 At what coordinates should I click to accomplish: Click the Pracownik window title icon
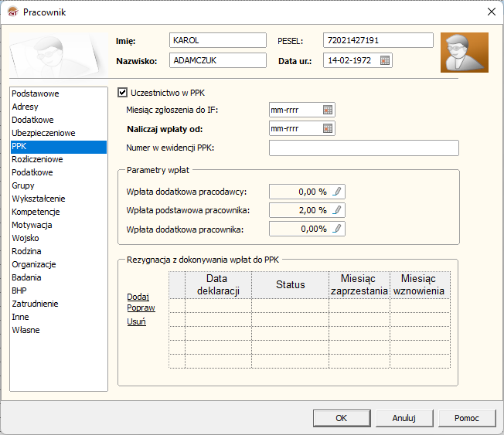13,12
